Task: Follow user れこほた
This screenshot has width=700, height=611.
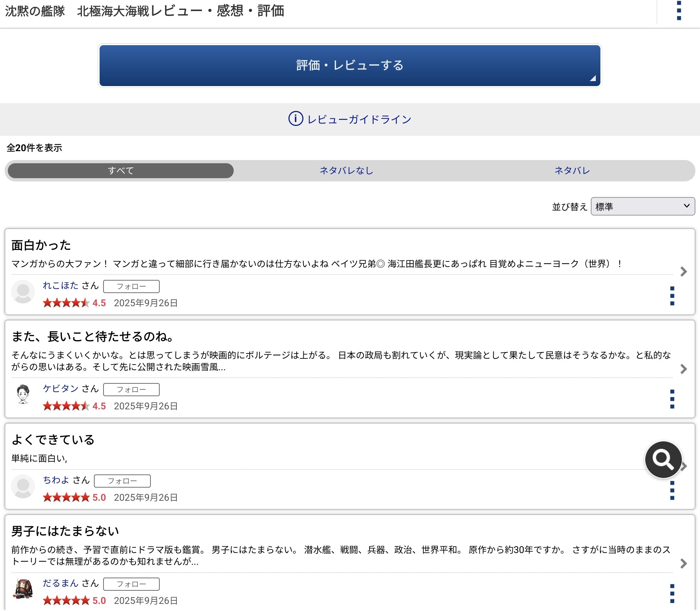Action: tap(131, 286)
